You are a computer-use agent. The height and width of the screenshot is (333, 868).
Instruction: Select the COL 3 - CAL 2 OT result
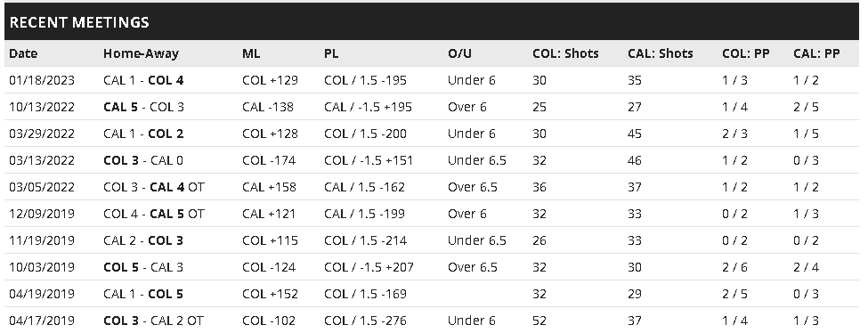tap(153, 321)
